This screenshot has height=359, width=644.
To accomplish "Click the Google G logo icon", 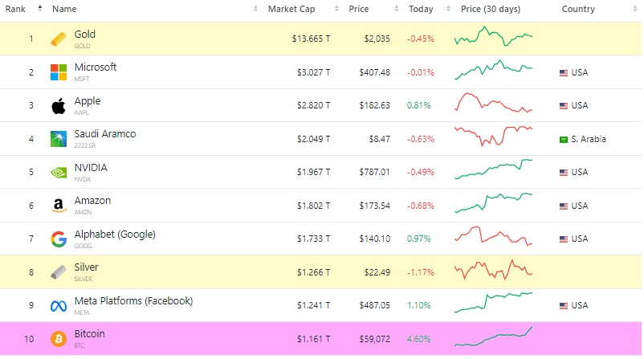I will pos(59,239).
